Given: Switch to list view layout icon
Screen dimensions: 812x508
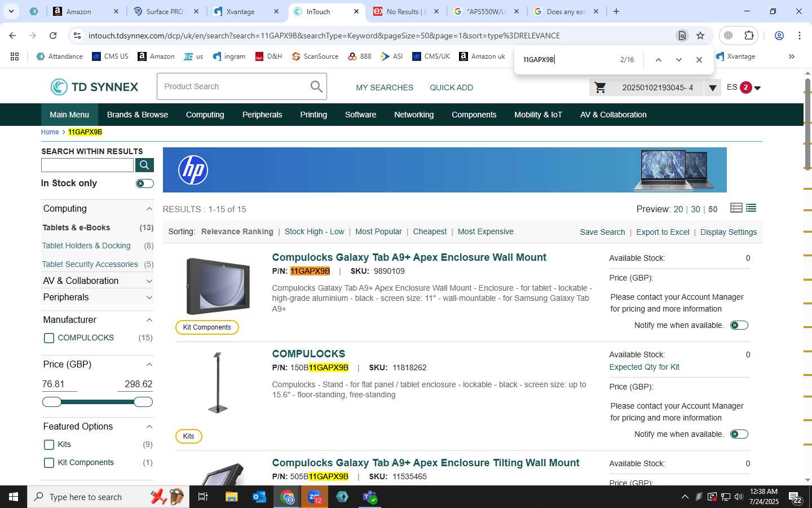Looking at the screenshot, I should (x=751, y=208).
